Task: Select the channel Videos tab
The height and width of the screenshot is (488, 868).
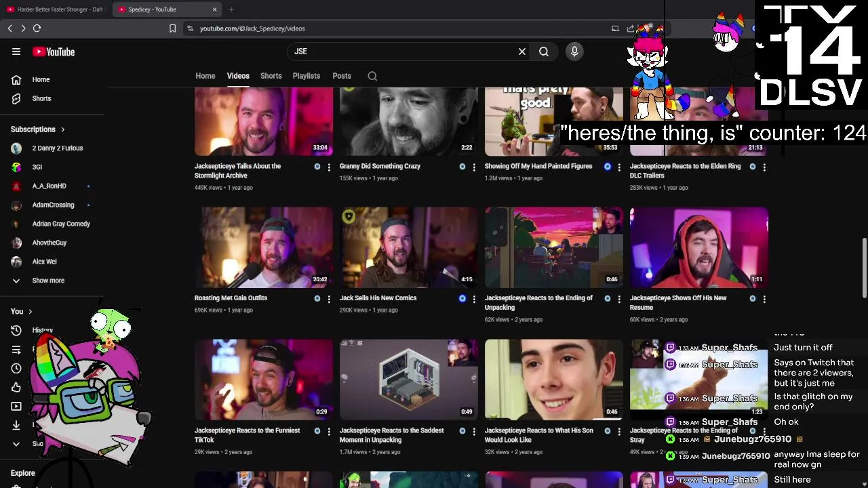Action: click(238, 76)
